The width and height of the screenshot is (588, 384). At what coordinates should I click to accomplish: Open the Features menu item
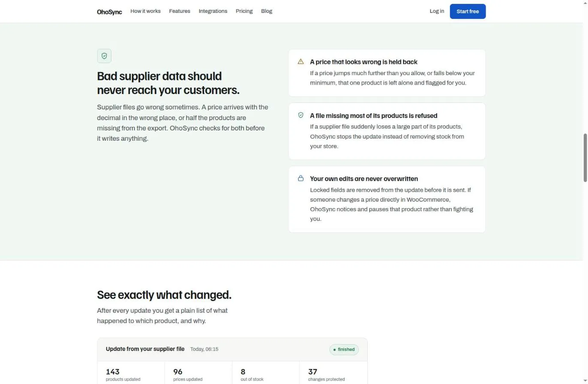(x=180, y=11)
